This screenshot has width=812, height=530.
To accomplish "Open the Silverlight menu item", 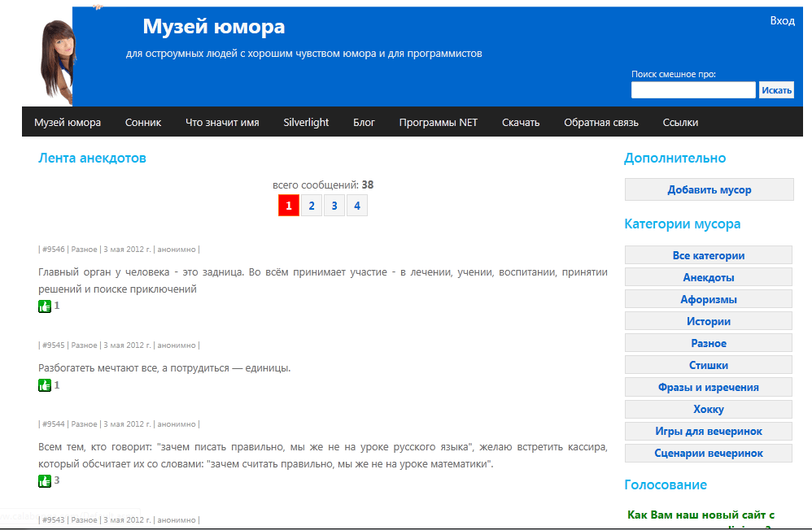I will tap(306, 123).
